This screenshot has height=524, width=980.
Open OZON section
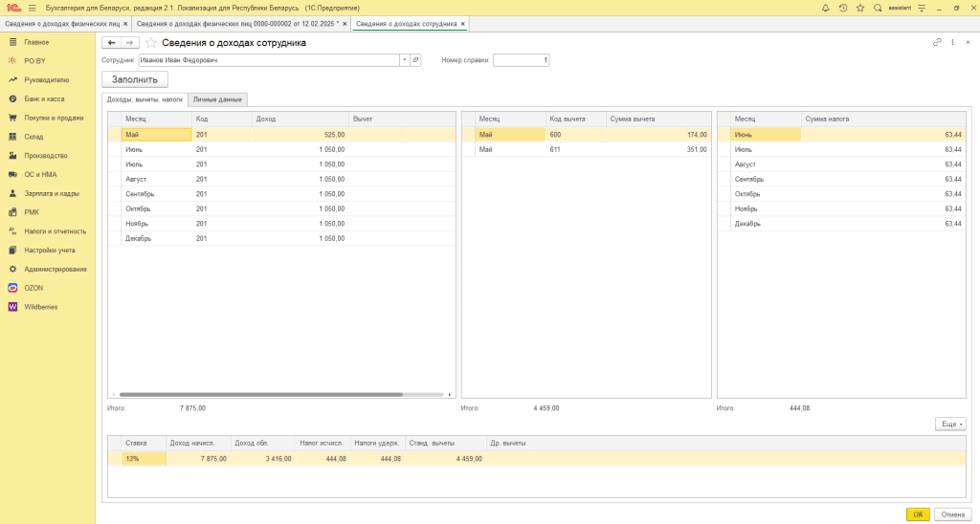coord(33,288)
